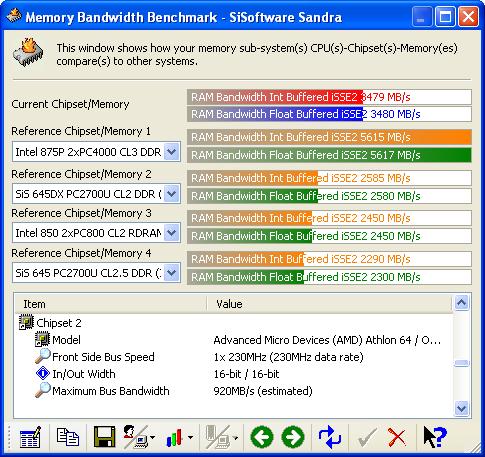The width and height of the screenshot is (485, 457).
Task: Click Front Side Bus Speed magnifier icon
Action: coord(43,356)
